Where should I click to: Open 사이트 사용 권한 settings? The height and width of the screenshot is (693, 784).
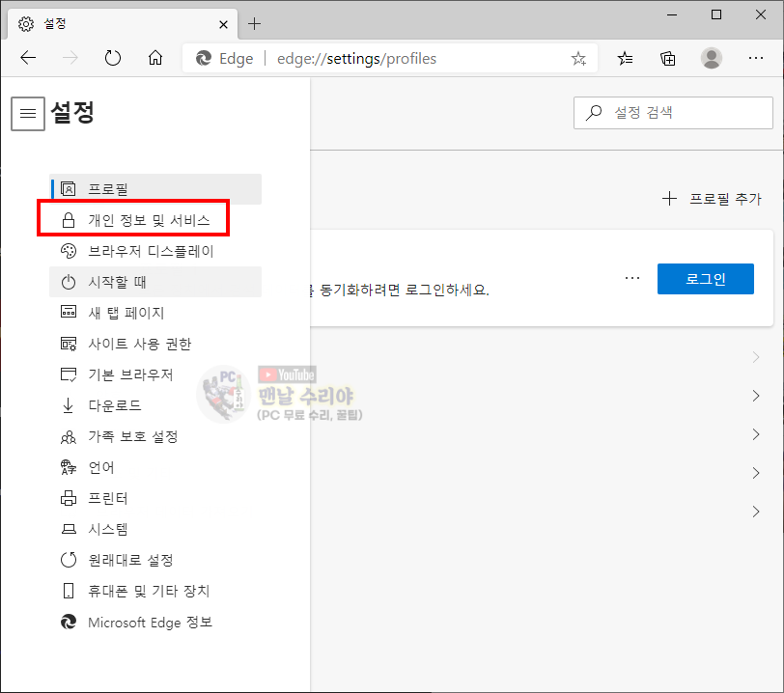click(x=155, y=344)
